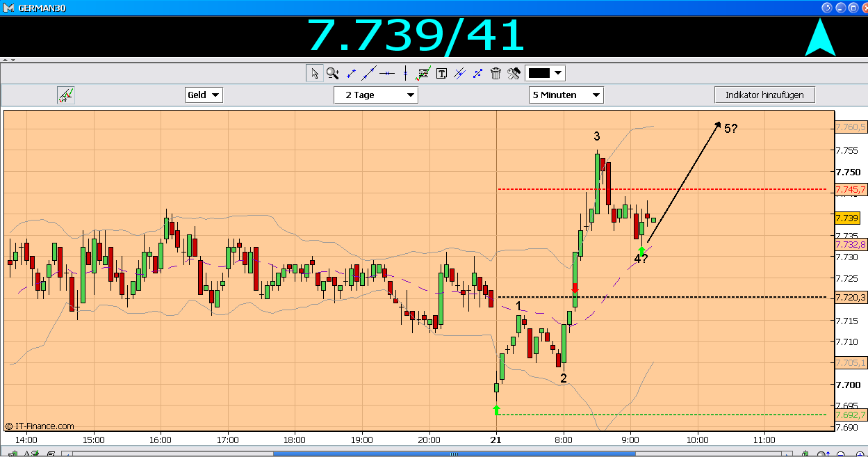Viewport: 868px width, 457px height.
Task: Open the drawing color dropdown
Action: (546, 73)
